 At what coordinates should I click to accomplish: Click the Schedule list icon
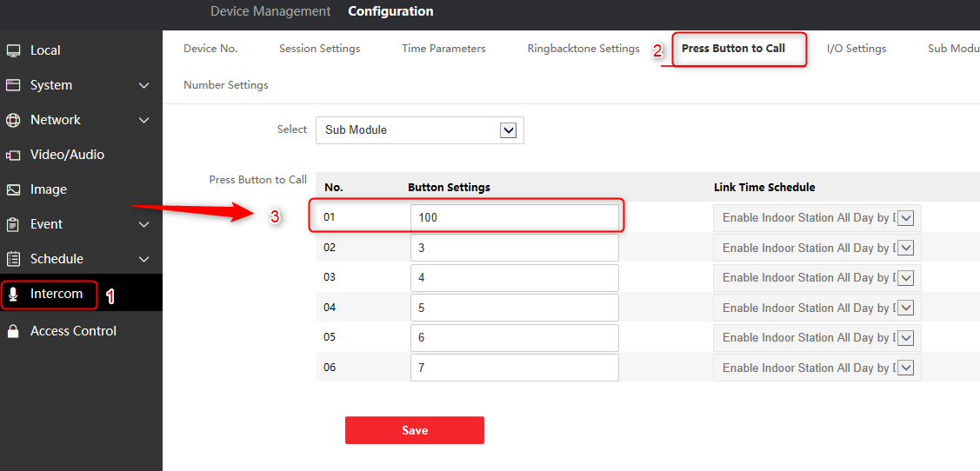[x=13, y=259]
